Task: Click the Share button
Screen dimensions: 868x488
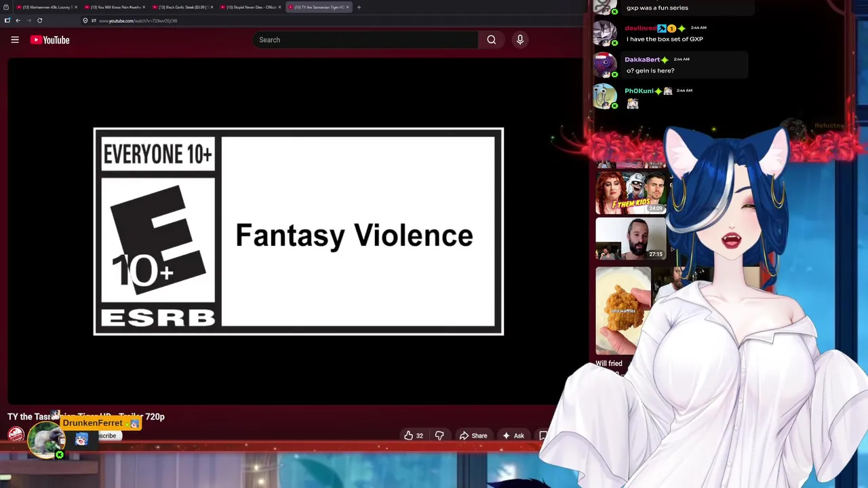Action: [473, 436]
